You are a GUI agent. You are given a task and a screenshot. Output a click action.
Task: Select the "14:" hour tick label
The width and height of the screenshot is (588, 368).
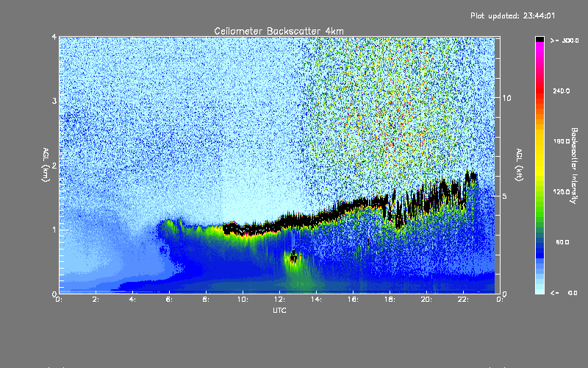[316, 300]
